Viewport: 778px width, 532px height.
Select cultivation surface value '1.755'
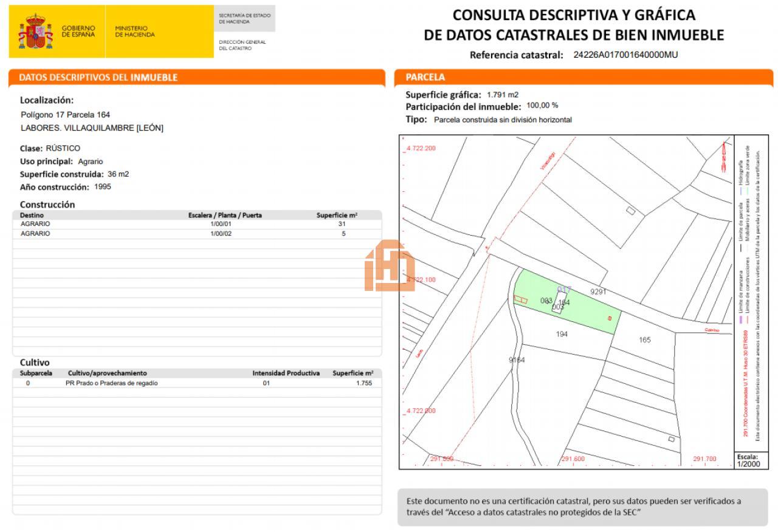point(364,383)
